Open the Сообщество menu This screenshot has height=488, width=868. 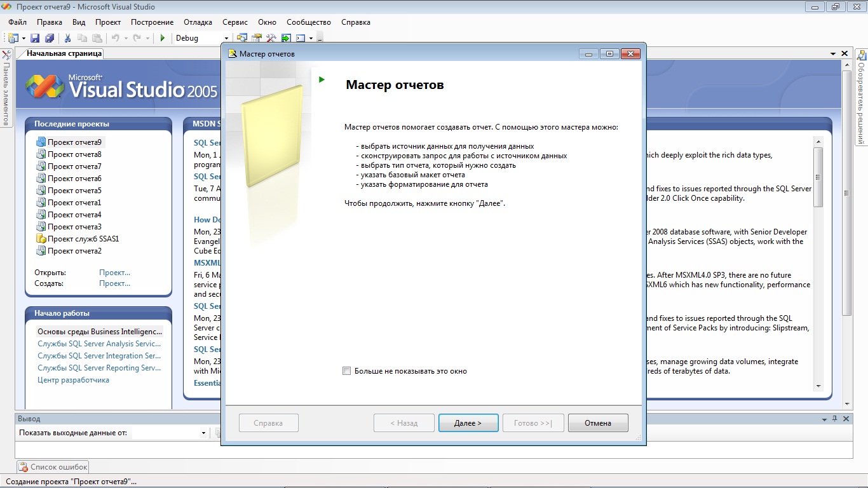[309, 22]
